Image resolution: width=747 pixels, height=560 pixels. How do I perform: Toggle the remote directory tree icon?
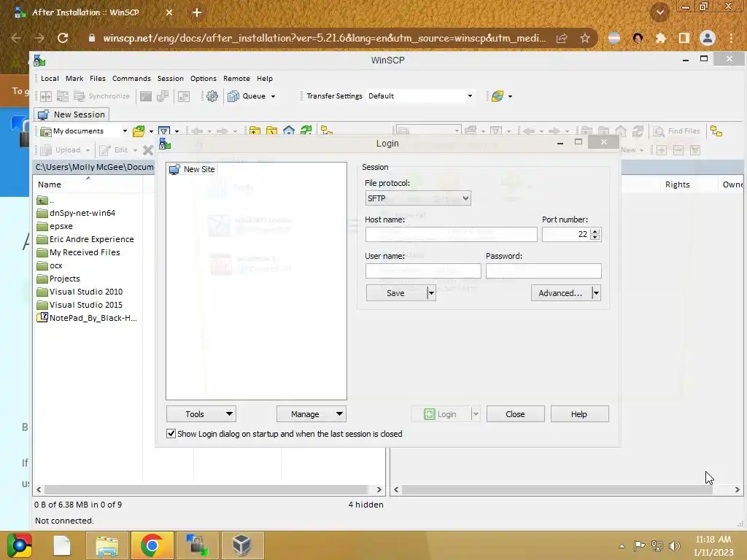click(716, 131)
